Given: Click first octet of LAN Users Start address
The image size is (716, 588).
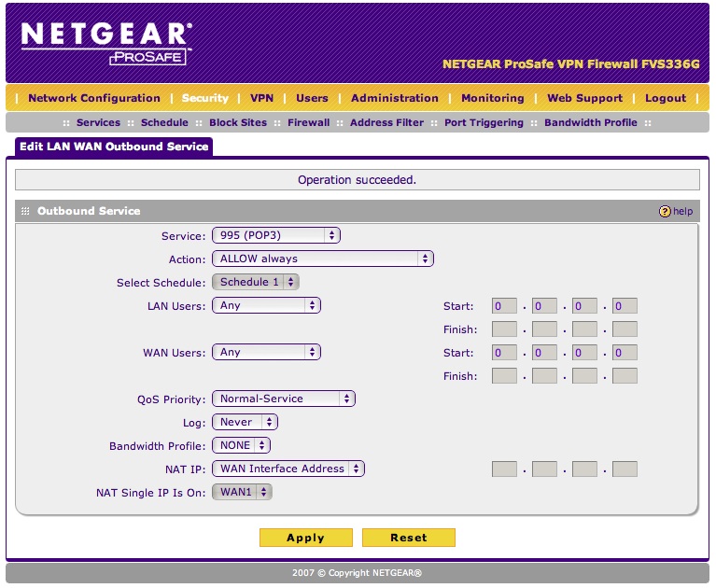Looking at the screenshot, I should click(x=504, y=306).
